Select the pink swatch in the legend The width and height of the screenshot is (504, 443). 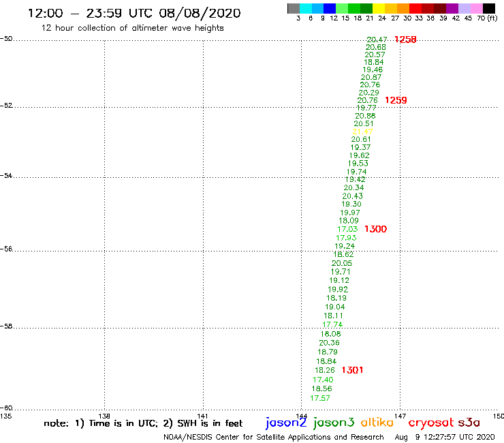click(476, 8)
